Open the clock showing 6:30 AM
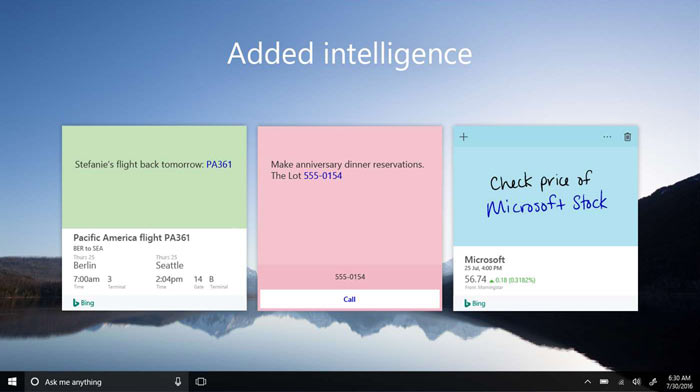 [679, 382]
